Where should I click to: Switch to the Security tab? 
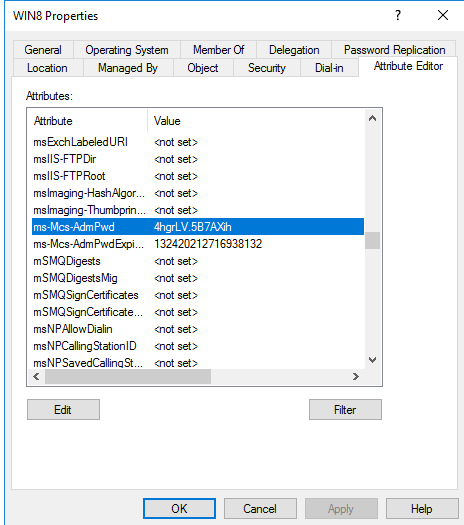click(x=267, y=68)
